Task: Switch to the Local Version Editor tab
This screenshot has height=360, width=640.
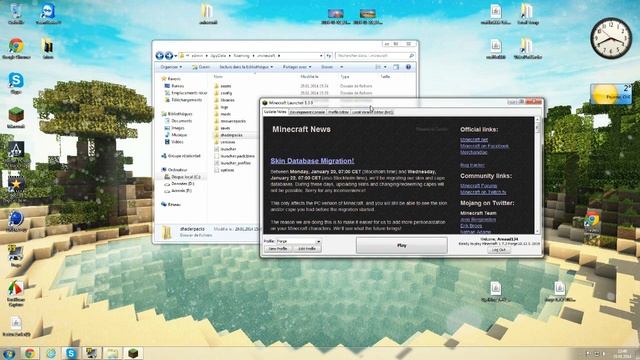Action: pos(372,112)
